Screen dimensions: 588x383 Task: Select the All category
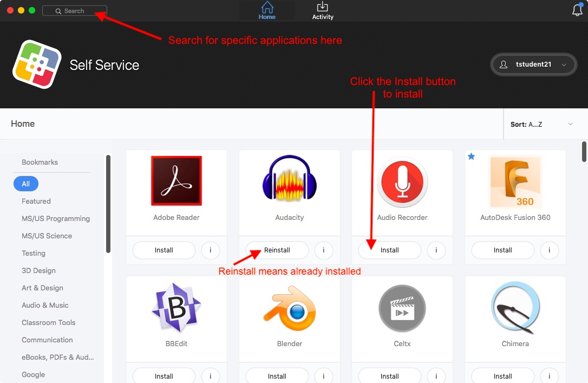[x=26, y=184]
